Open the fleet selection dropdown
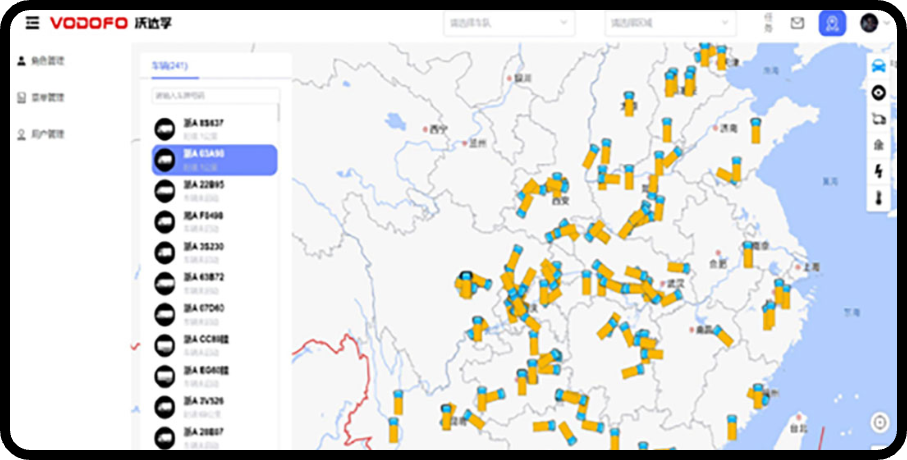 coord(508,22)
